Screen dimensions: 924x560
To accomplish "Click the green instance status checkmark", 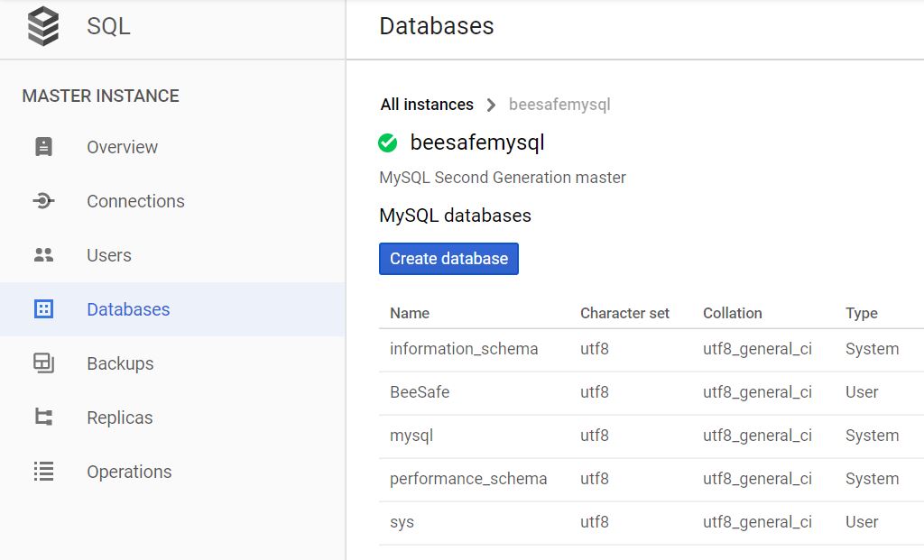I will click(x=388, y=142).
